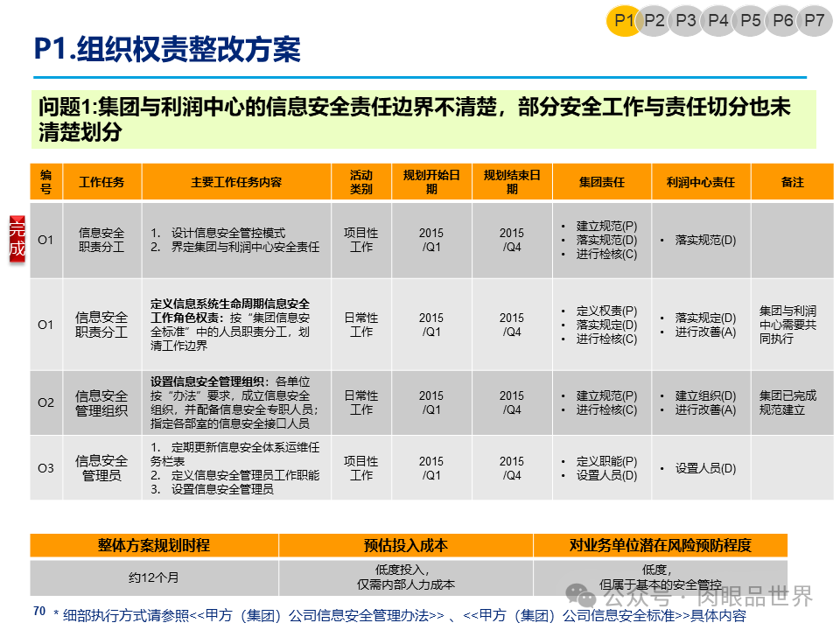Select the bold text 定义信息系统生命周期信息安全工作角色权责
Viewport: 840px width, 630px height.
[x=230, y=311]
